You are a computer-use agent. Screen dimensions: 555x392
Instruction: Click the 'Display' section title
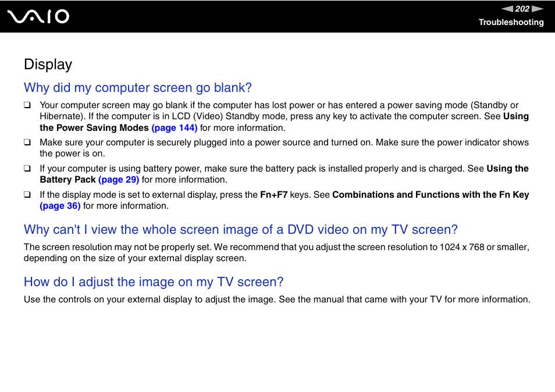(x=48, y=65)
